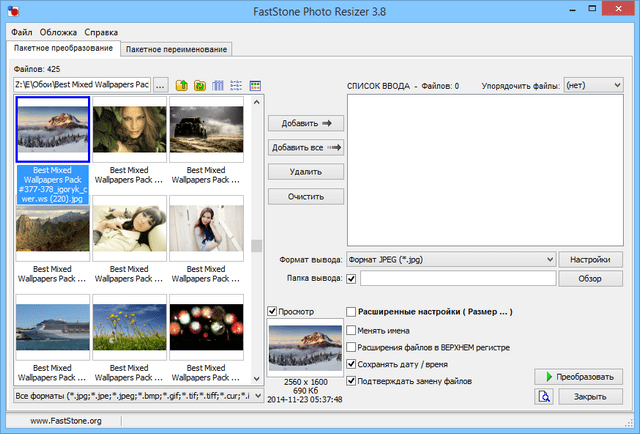Click the preview conversion magnifier icon
Screen dimensions: 640x434
[x=545, y=397]
